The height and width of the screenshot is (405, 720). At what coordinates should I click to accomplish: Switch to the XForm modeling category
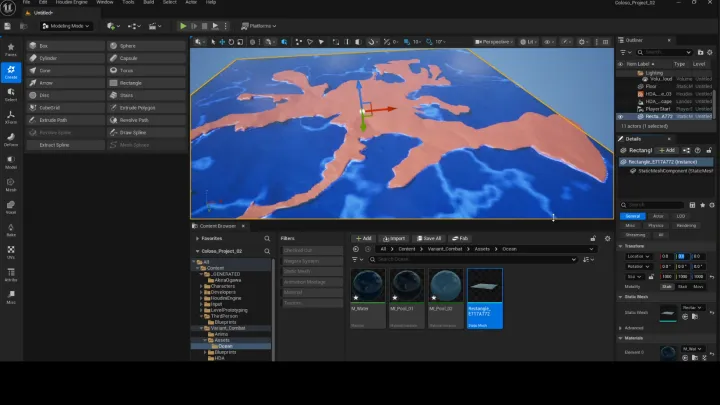[11, 117]
